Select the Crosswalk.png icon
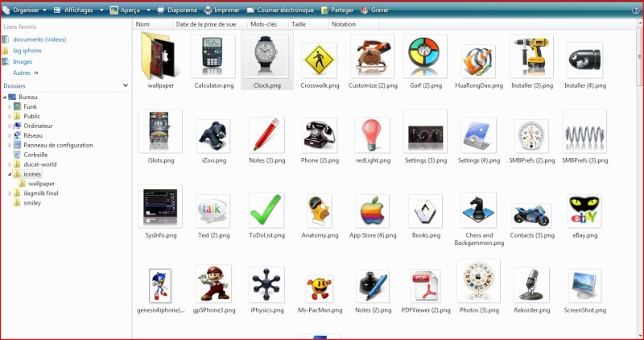The image size is (644, 340). pos(319,60)
